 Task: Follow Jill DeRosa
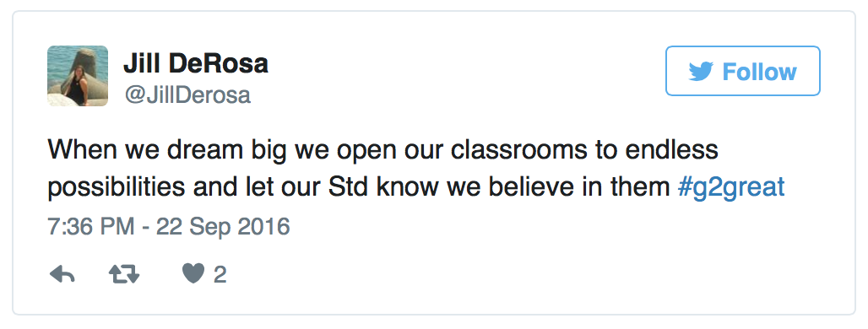(742, 71)
